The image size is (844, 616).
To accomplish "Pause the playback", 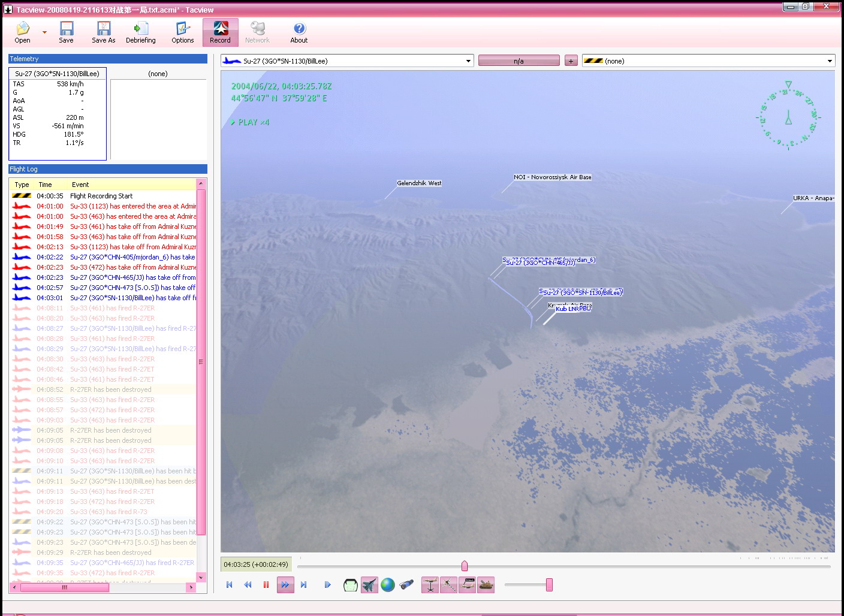I will point(266,585).
